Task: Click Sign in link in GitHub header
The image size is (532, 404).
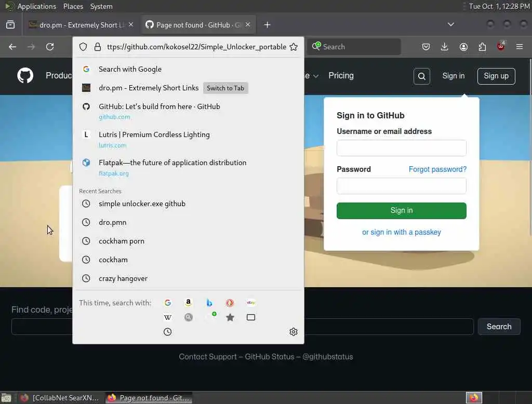Action: [453, 76]
